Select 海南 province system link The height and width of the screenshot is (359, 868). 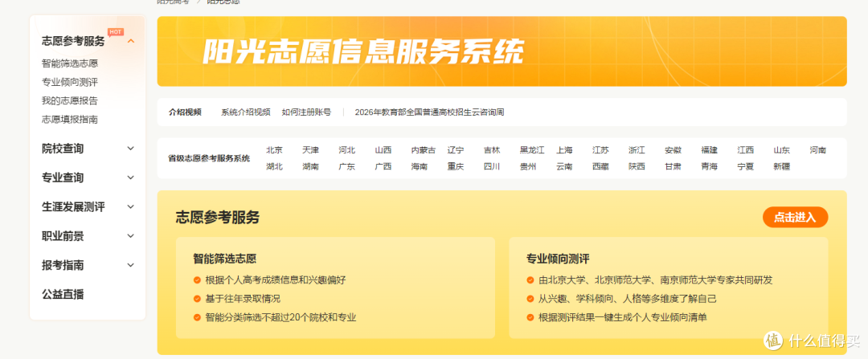(419, 166)
